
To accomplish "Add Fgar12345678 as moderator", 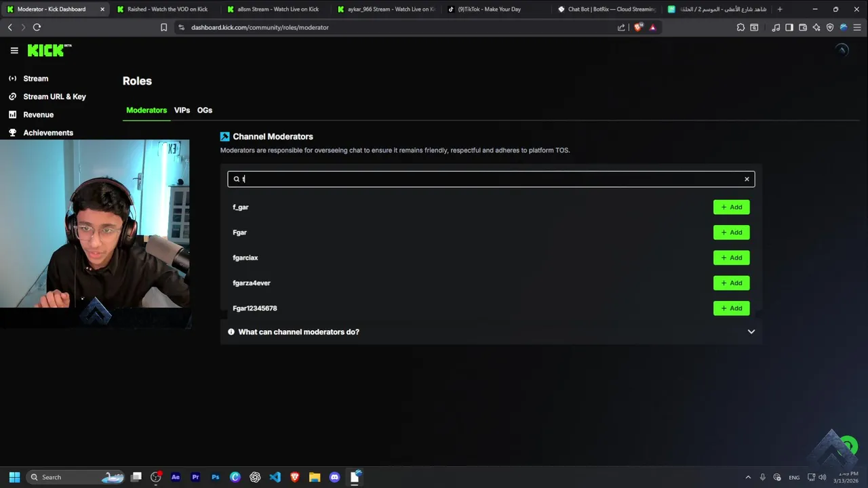I will coord(731,308).
